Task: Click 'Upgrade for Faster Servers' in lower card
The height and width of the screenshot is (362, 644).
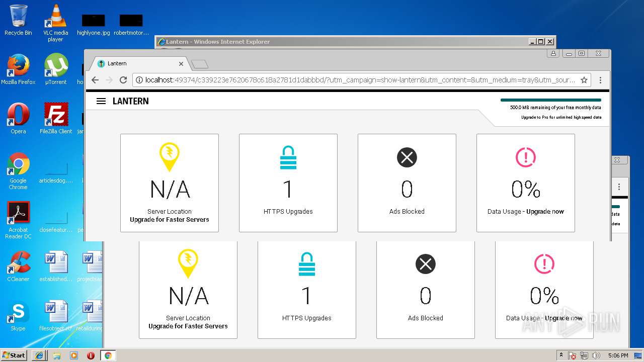Action: [188, 326]
